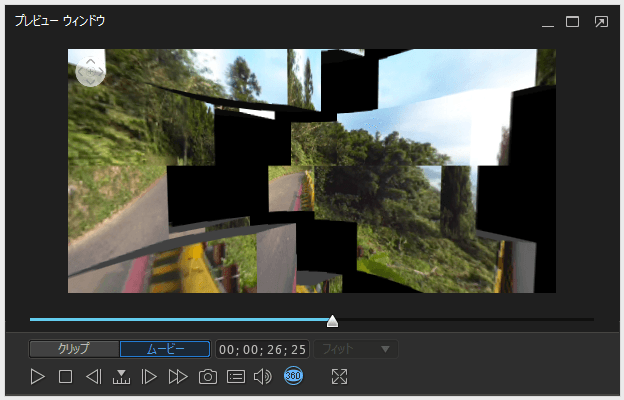Pan 360 view right with navigator arrow

coord(101,72)
